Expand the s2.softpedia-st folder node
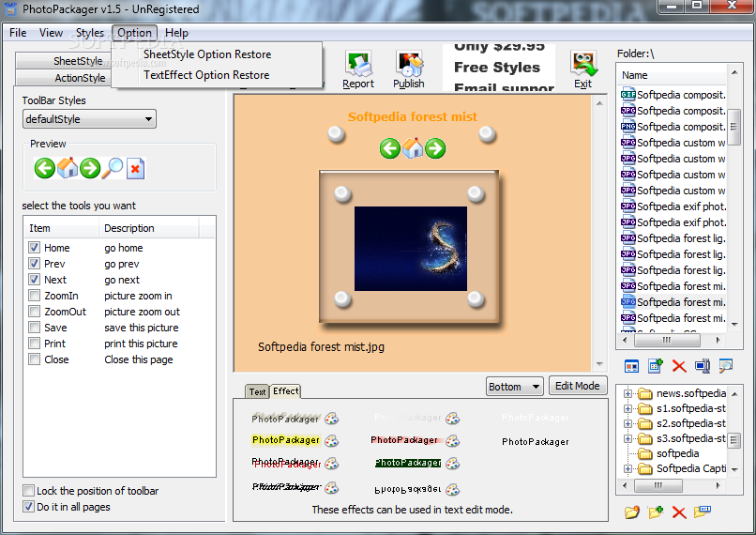Screen dimensions: 756x535 pos(627,423)
